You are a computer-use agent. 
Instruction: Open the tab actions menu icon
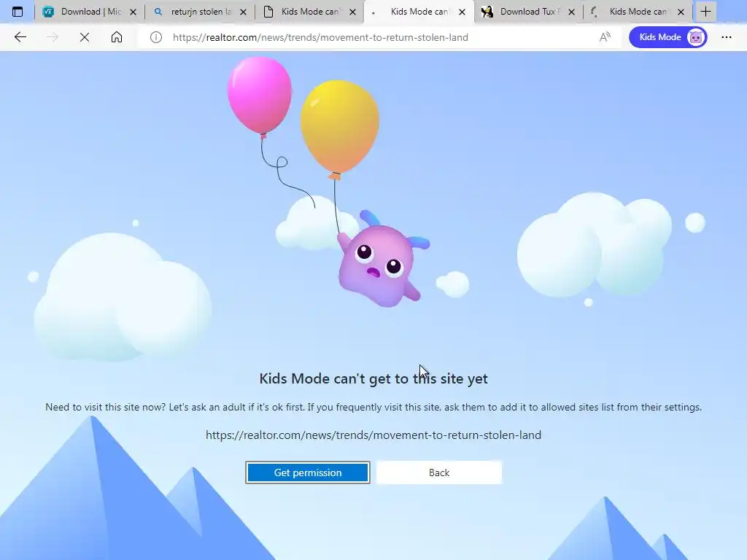(18, 12)
